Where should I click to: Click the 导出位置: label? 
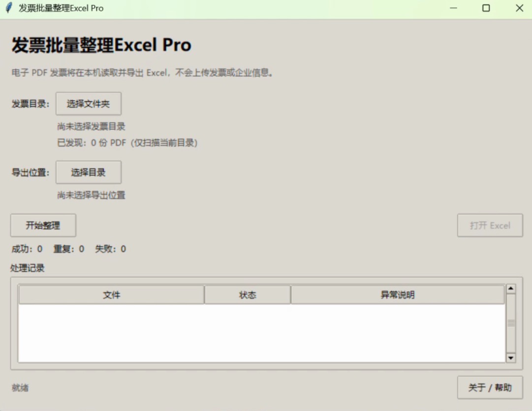pos(31,173)
